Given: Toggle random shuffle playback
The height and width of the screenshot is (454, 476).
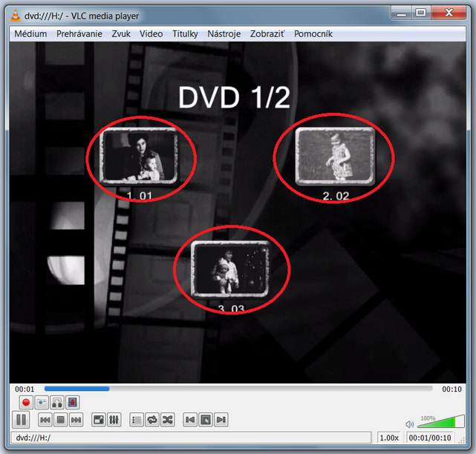Looking at the screenshot, I should [168, 420].
